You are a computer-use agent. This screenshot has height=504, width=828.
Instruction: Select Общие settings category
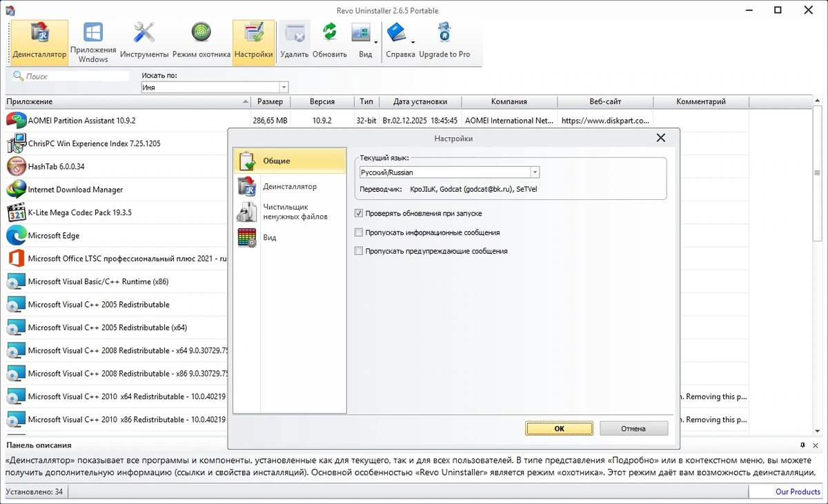pos(290,161)
